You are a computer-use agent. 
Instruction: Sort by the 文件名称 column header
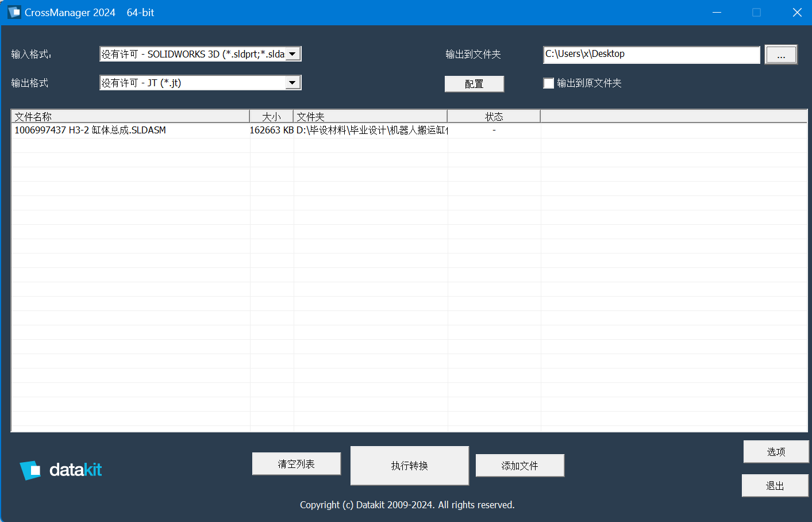coord(130,117)
